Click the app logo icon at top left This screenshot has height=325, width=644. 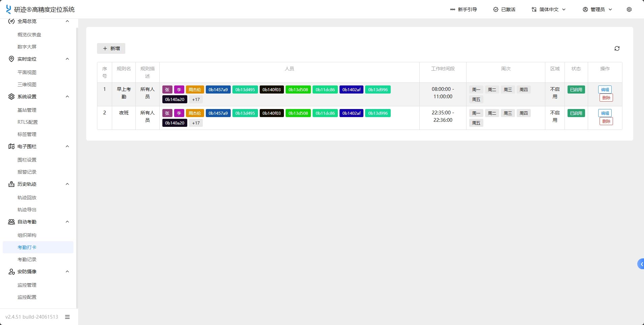pos(8,9)
